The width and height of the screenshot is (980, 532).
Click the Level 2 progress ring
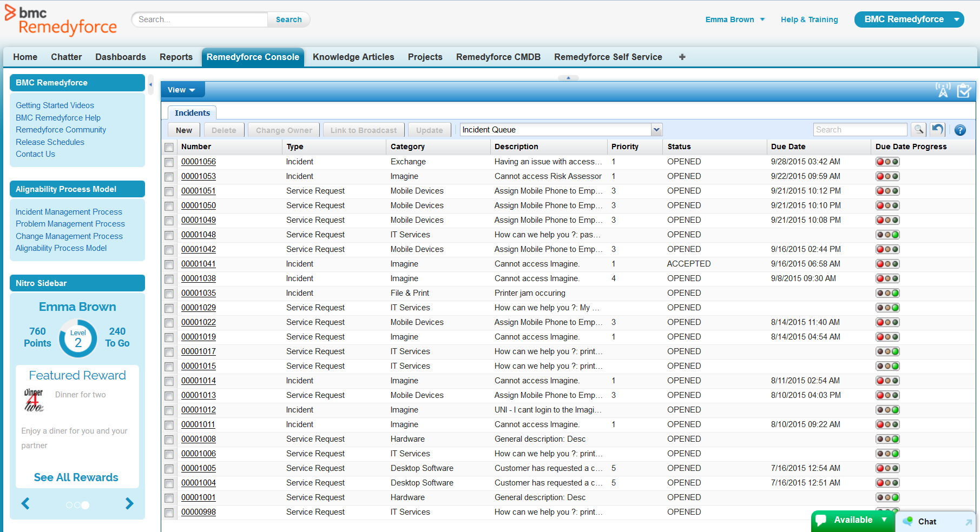78,338
